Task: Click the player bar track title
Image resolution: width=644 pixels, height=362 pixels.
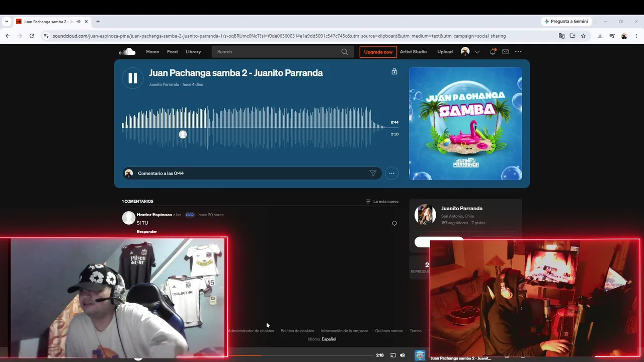Action: point(461,358)
